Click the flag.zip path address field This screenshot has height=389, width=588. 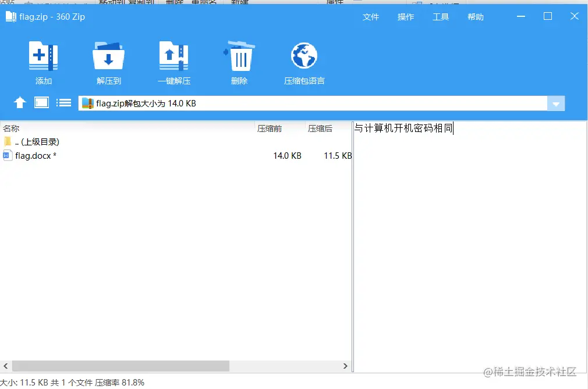tap(313, 104)
